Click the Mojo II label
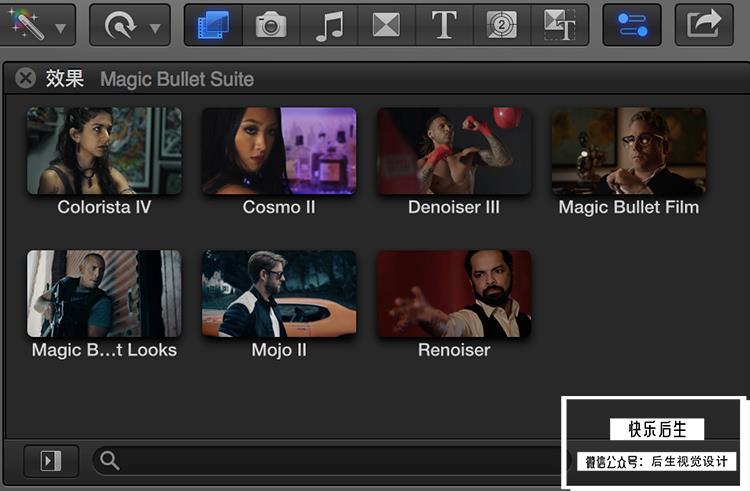Screen dimensions: 750x491 (279, 350)
